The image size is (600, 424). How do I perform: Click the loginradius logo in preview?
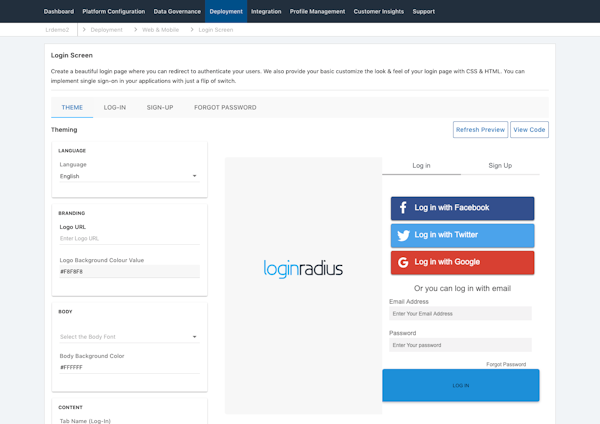click(303, 269)
